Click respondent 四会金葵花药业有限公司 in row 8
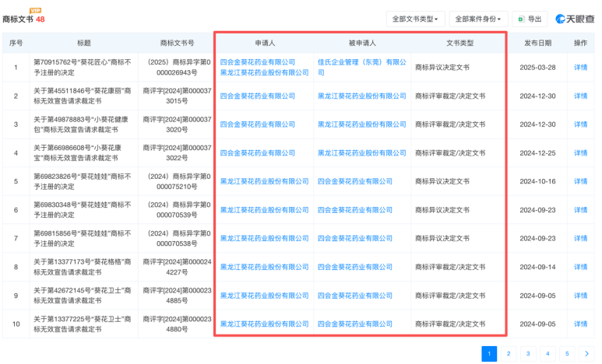Screen dimensions: 602x364 355,267
